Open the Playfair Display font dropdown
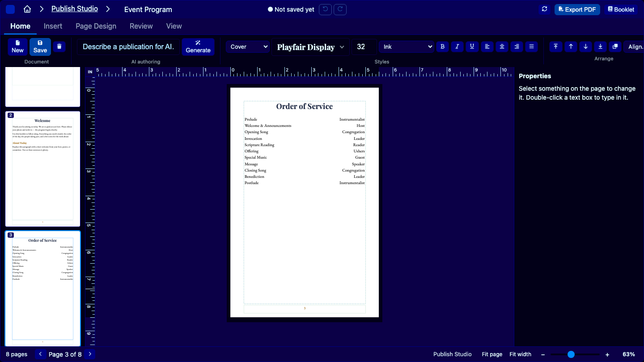 pos(311,47)
